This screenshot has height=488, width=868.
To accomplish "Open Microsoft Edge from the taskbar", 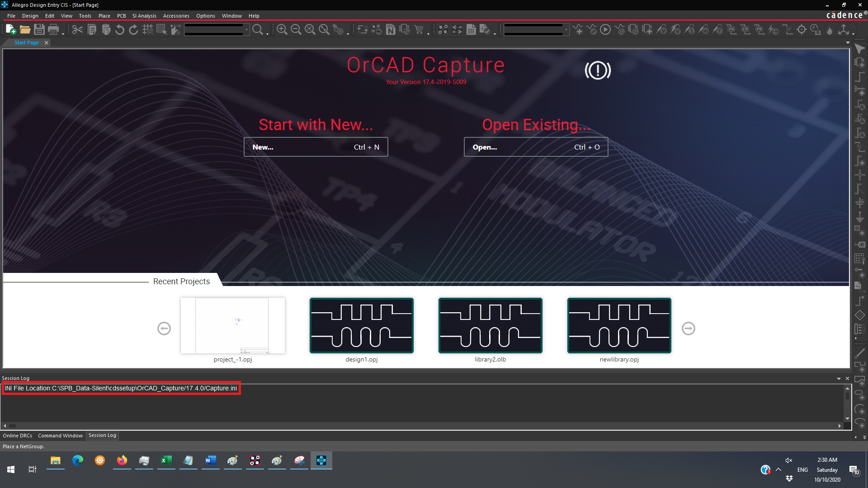I will coord(78,460).
